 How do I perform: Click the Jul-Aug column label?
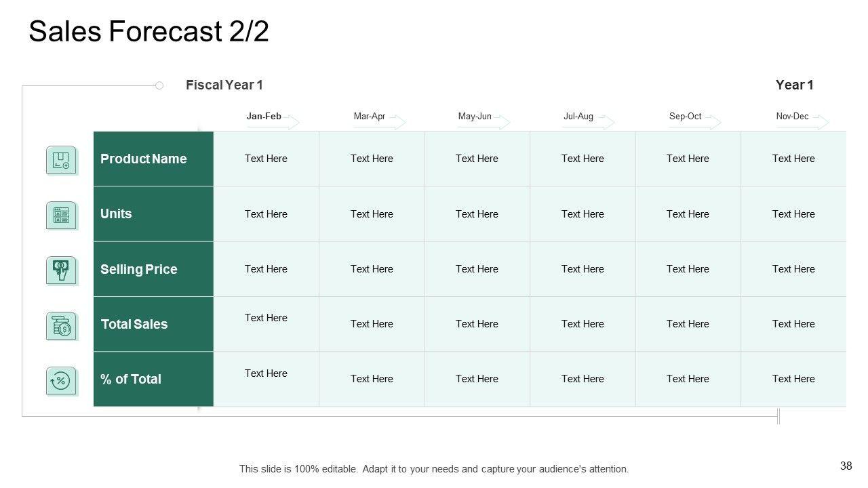coord(578,117)
